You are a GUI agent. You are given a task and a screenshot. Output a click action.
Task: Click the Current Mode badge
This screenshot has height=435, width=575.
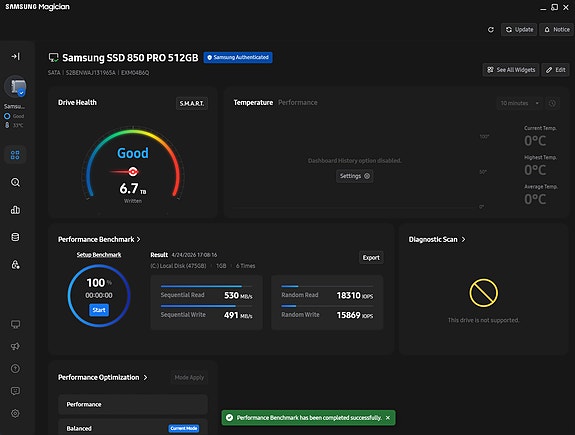pos(184,428)
